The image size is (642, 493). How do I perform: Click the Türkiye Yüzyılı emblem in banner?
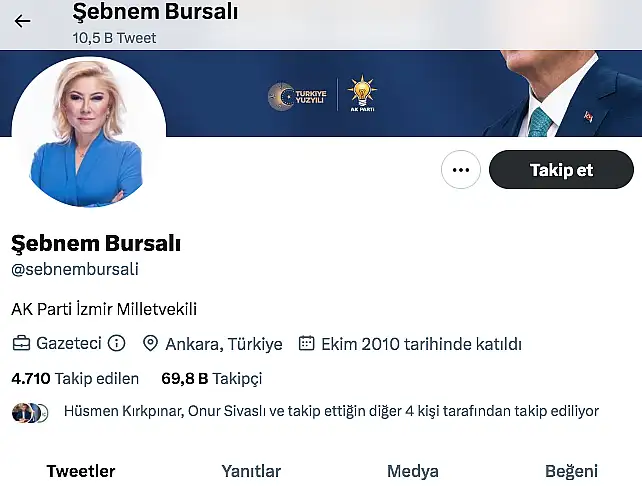pyautogui.click(x=297, y=97)
